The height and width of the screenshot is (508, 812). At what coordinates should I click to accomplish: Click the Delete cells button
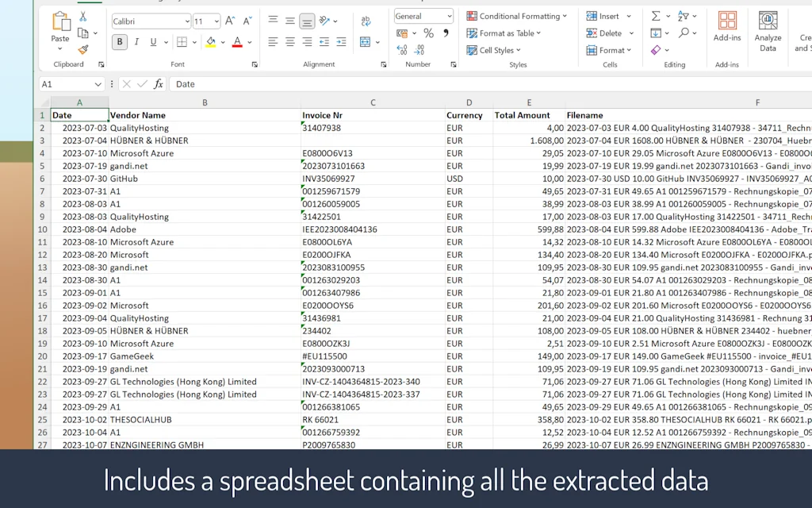pyautogui.click(x=605, y=33)
